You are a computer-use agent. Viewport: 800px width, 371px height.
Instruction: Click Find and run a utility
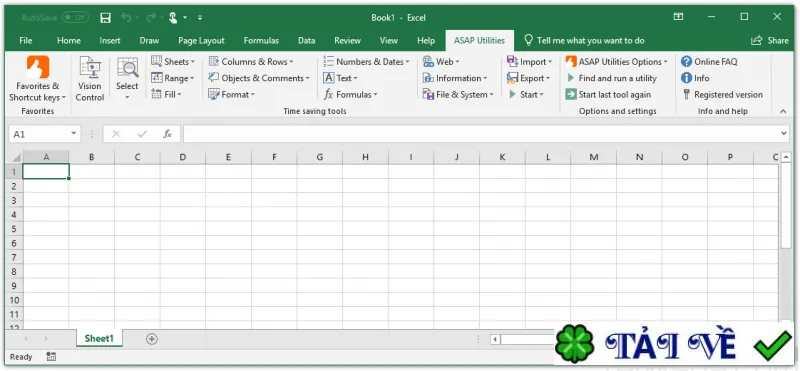click(x=611, y=78)
